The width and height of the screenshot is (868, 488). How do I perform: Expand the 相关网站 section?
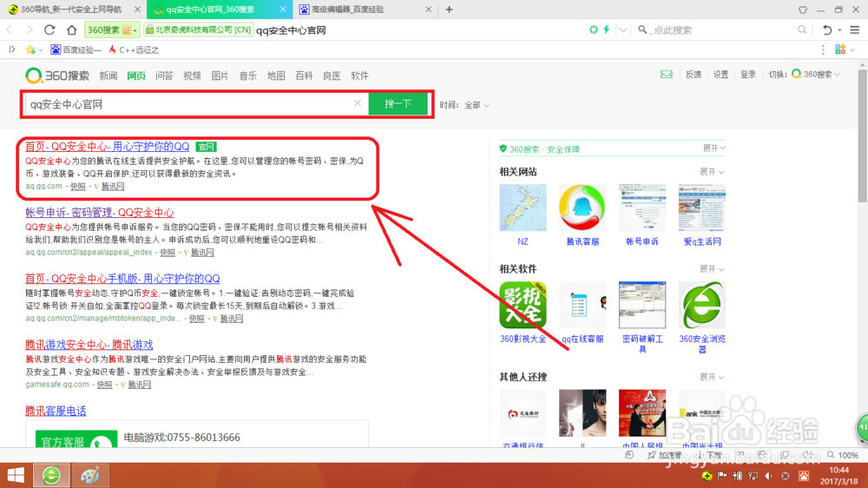[x=712, y=172]
